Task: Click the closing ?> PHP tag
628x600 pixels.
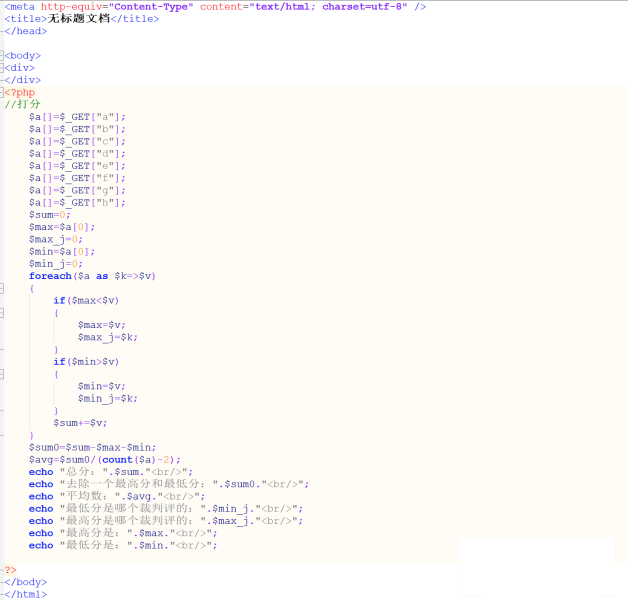Action: coord(10,570)
